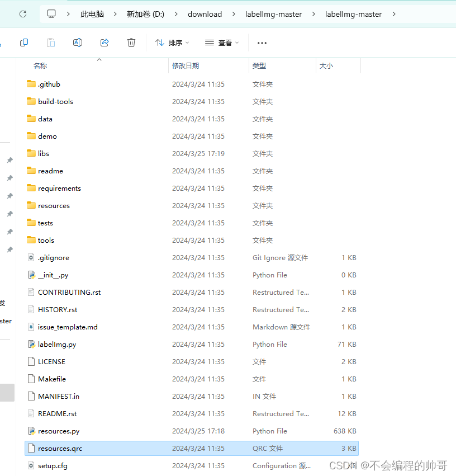Refresh the folder with the refresh icon
456x476 pixels.
click(22, 13)
